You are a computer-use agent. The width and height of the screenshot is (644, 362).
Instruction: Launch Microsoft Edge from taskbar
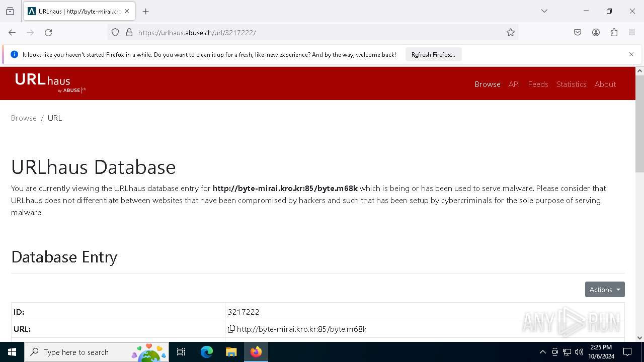207,352
